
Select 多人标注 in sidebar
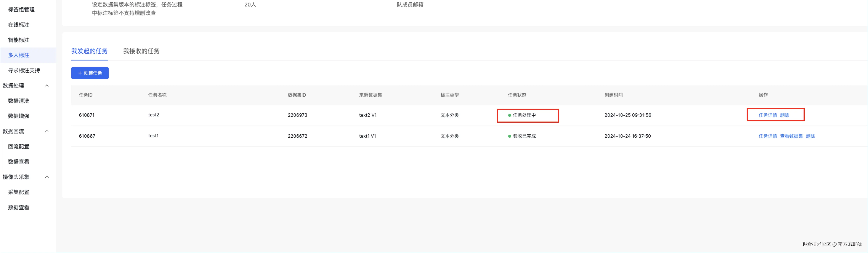click(18, 55)
